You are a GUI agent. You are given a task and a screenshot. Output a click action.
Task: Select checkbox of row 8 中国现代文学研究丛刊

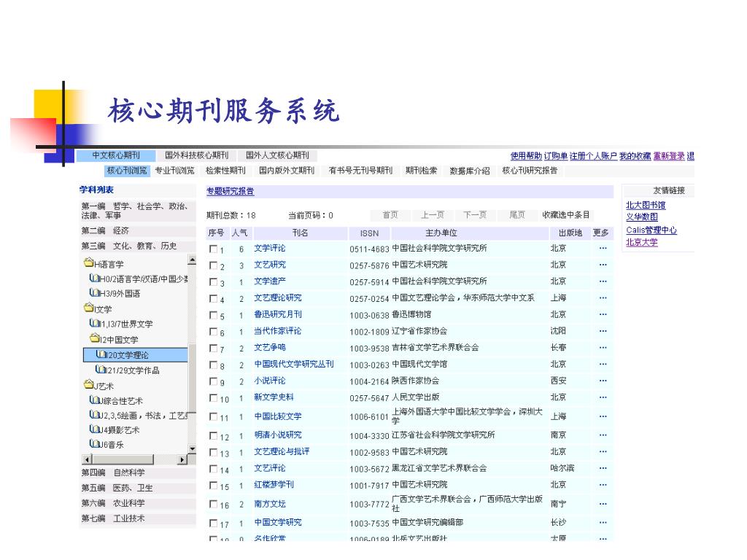(214, 365)
